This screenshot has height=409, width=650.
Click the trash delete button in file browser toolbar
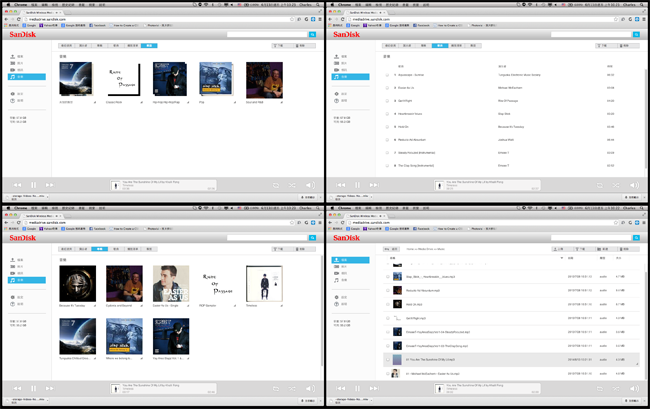click(x=629, y=249)
